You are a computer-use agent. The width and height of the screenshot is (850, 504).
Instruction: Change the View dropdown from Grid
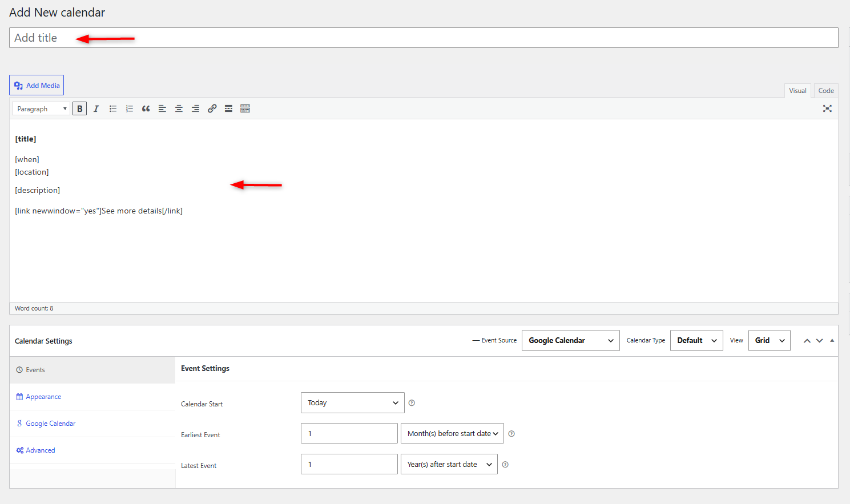point(770,340)
